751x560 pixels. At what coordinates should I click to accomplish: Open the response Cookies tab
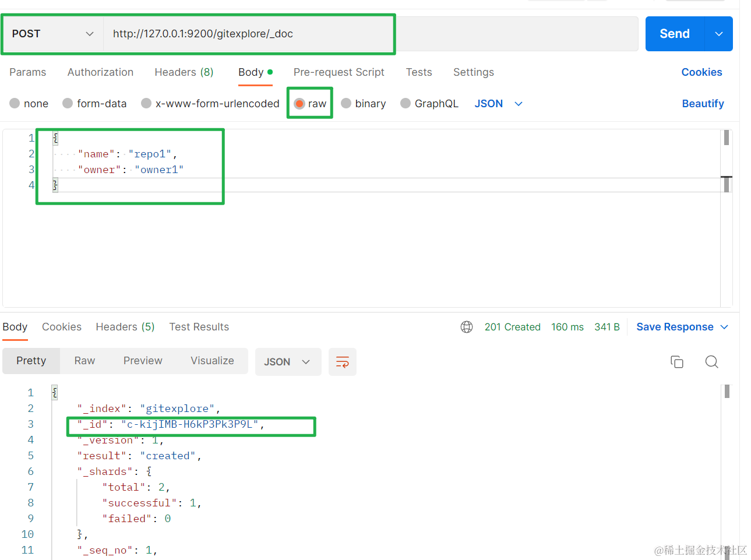pyautogui.click(x=62, y=327)
